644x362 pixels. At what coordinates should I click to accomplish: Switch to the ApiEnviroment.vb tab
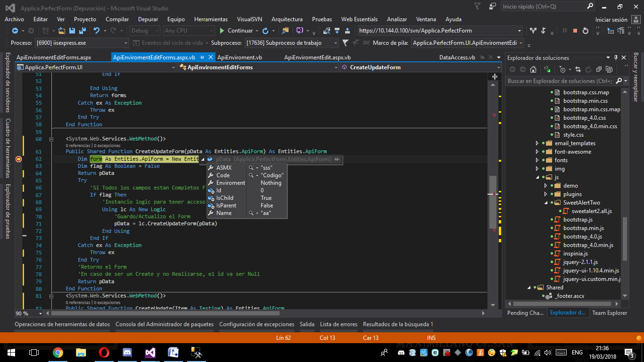point(239,58)
